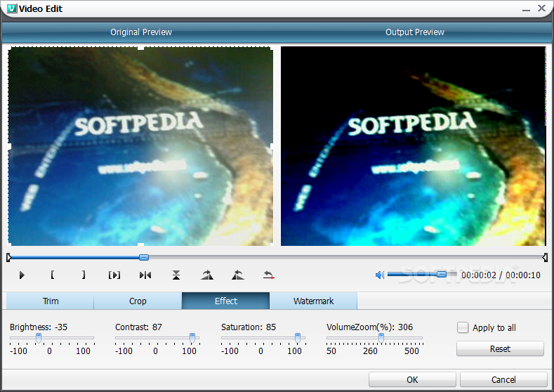Open the Watermark tab
This screenshot has width=554, height=392.
click(x=313, y=301)
